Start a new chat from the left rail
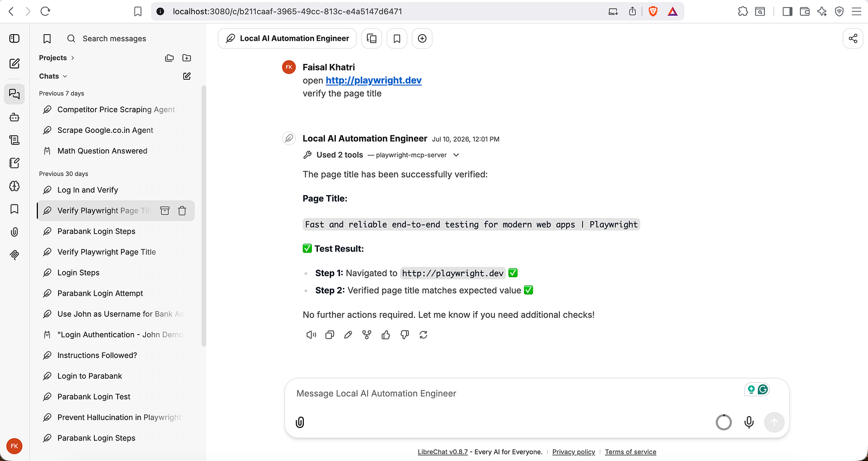This screenshot has width=868, height=461. point(15,63)
